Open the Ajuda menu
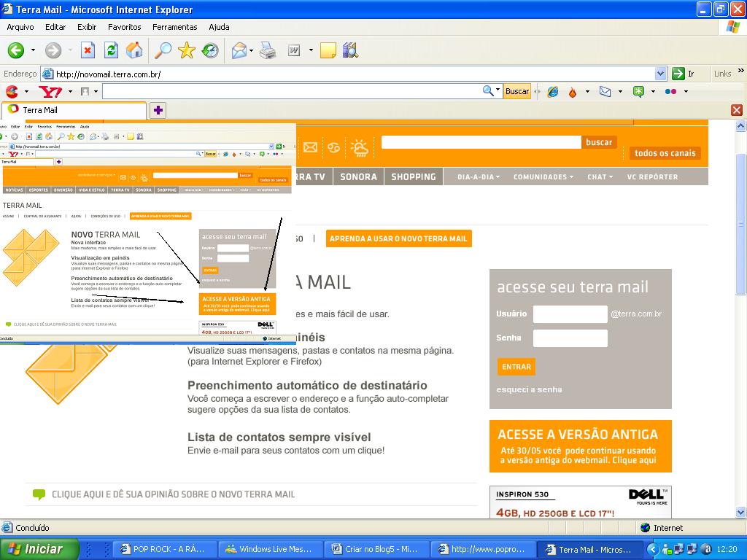The width and height of the screenshot is (747, 560). [x=219, y=27]
